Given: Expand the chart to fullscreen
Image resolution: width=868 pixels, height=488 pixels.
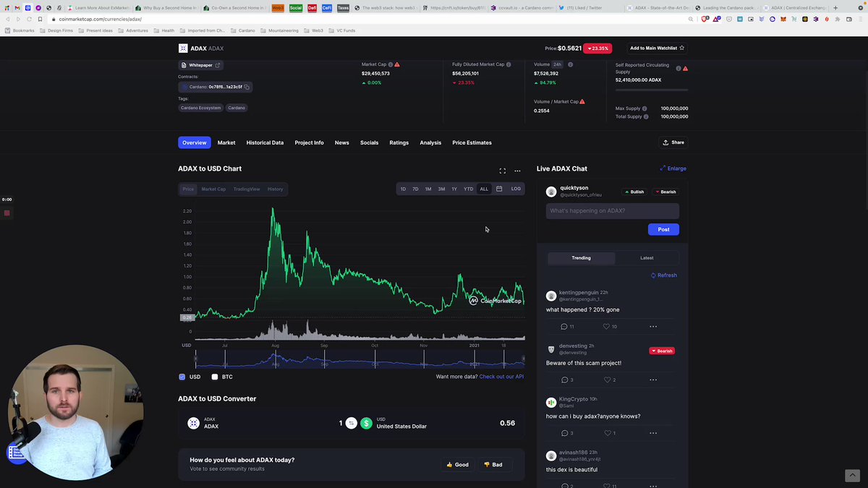Looking at the screenshot, I should click(503, 171).
